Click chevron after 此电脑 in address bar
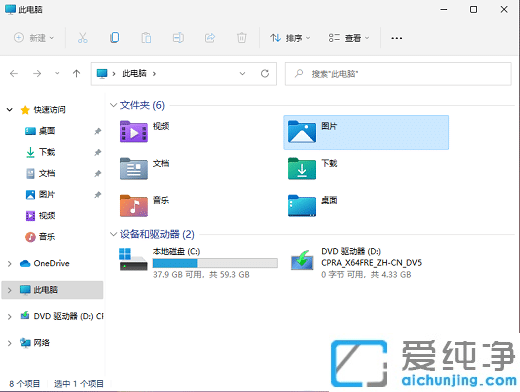520x392 pixels. 154,74
